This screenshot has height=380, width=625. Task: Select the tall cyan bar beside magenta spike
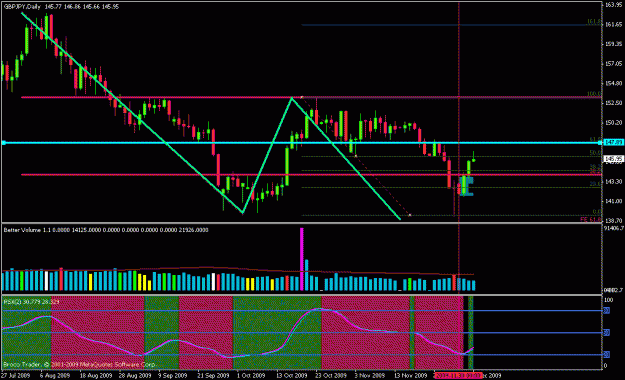pyautogui.click(x=307, y=275)
